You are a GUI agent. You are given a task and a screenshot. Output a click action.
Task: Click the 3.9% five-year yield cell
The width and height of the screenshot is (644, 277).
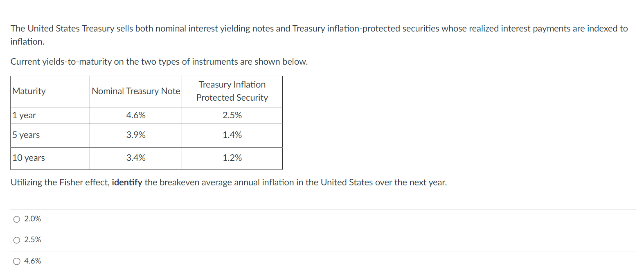[x=135, y=135]
